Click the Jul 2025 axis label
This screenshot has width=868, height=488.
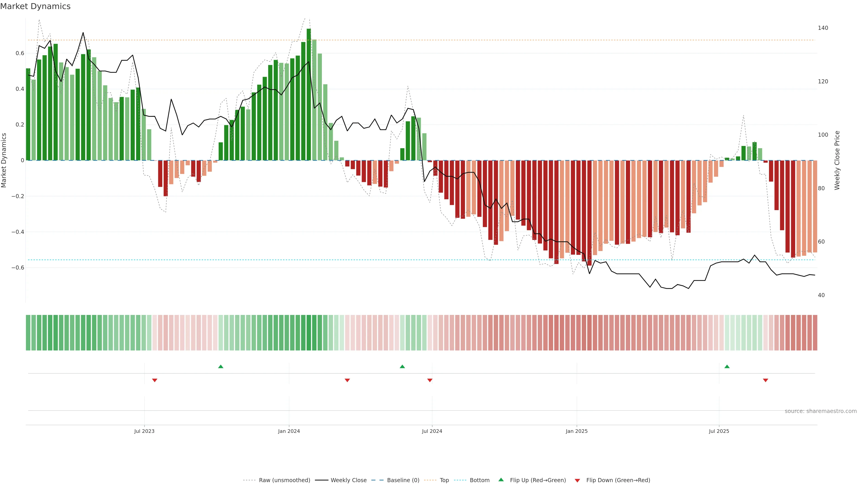pos(719,431)
